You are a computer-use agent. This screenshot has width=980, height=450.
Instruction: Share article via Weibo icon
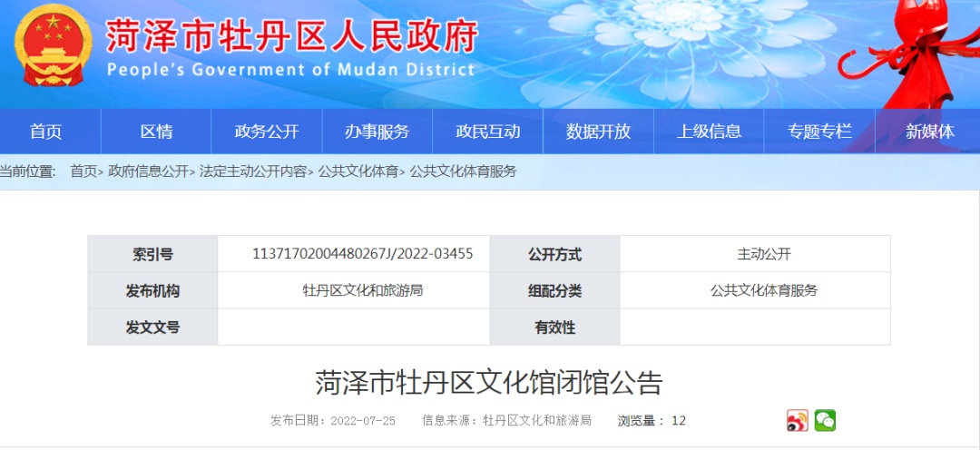coord(798,421)
